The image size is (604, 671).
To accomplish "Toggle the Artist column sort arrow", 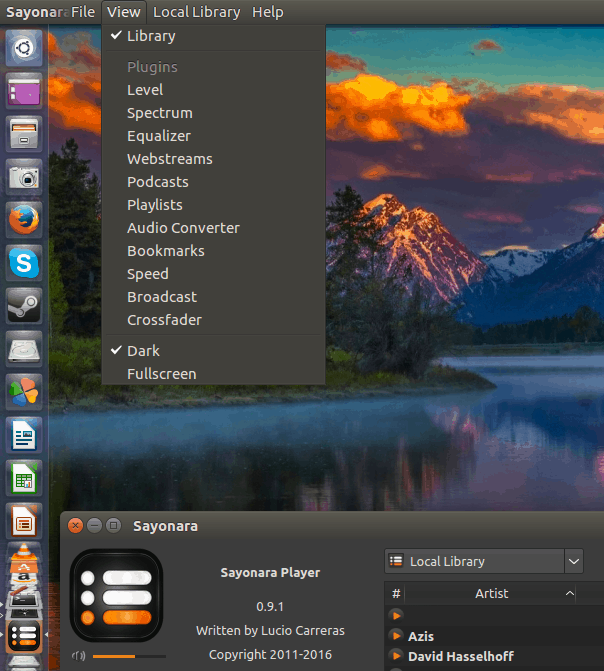I will [x=569, y=593].
